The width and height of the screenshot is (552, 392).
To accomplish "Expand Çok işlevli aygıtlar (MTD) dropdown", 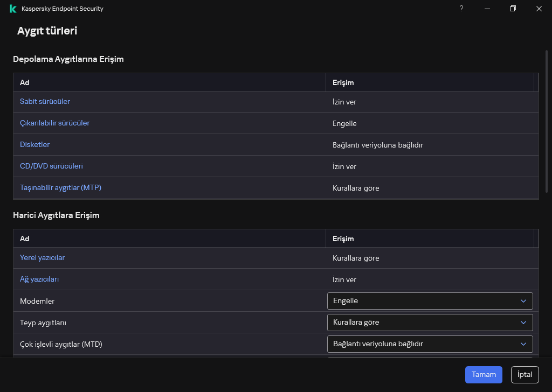I will click(x=430, y=344).
